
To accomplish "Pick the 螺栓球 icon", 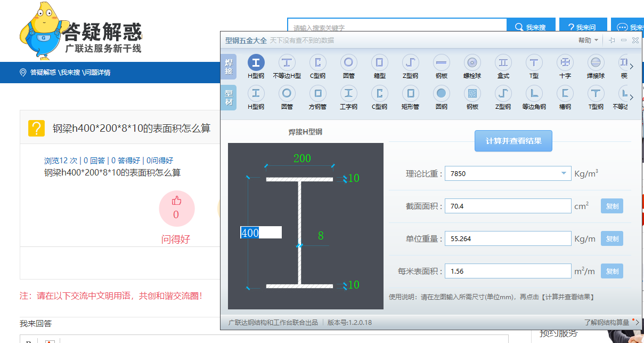I will coord(472,62).
